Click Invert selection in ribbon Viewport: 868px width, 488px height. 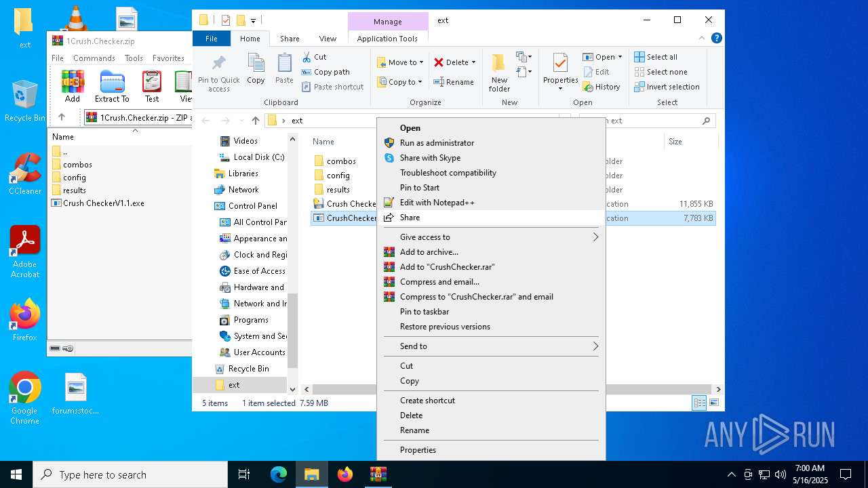tap(667, 87)
